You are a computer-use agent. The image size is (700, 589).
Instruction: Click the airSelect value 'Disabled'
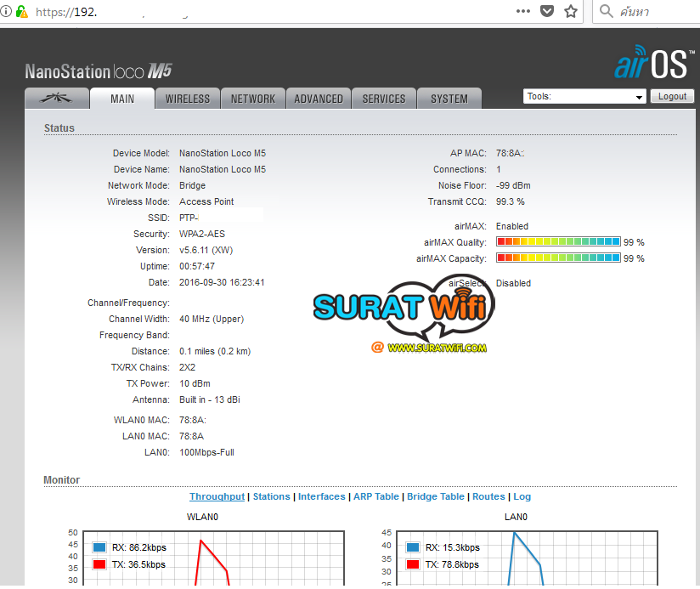click(513, 283)
